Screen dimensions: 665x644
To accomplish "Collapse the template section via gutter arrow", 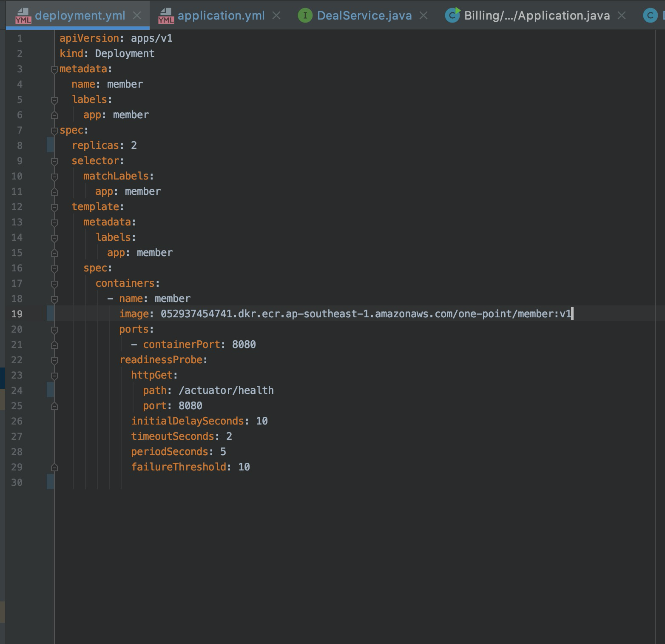I will [54, 206].
